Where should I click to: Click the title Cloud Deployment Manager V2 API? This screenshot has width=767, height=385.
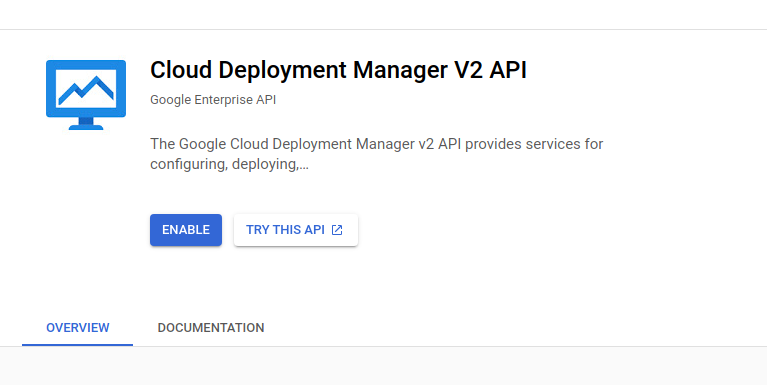pyautogui.click(x=338, y=70)
